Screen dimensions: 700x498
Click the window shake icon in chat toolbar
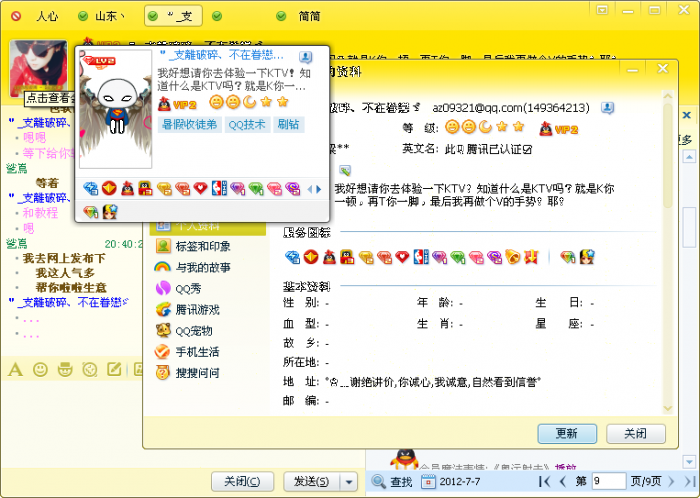90,369
